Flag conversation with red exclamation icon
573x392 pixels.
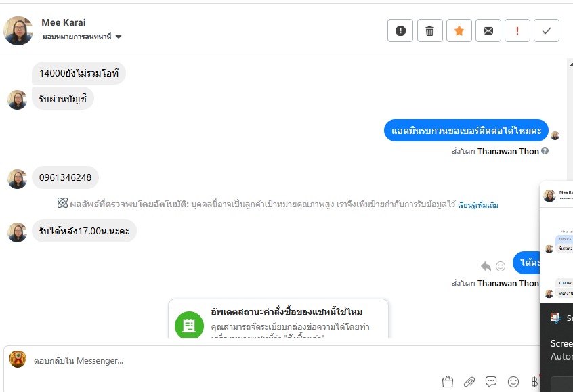coord(517,30)
